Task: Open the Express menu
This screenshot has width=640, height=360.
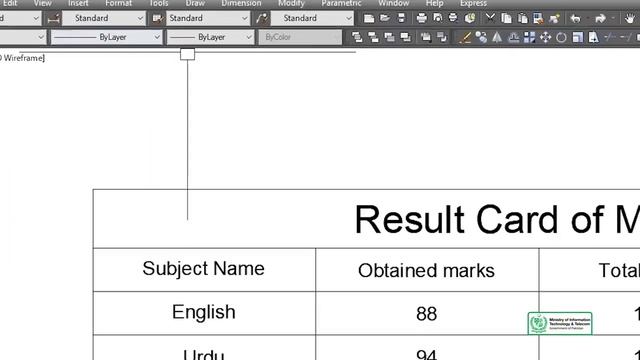Action: pyautogui.click(x=473, y=3)
